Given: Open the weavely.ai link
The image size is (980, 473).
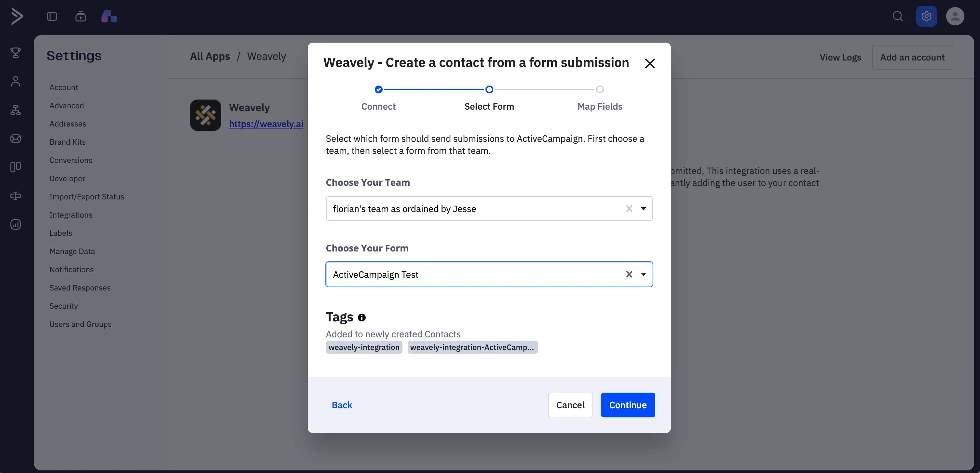Looking at the screenshot, I should tap(266, 124).
